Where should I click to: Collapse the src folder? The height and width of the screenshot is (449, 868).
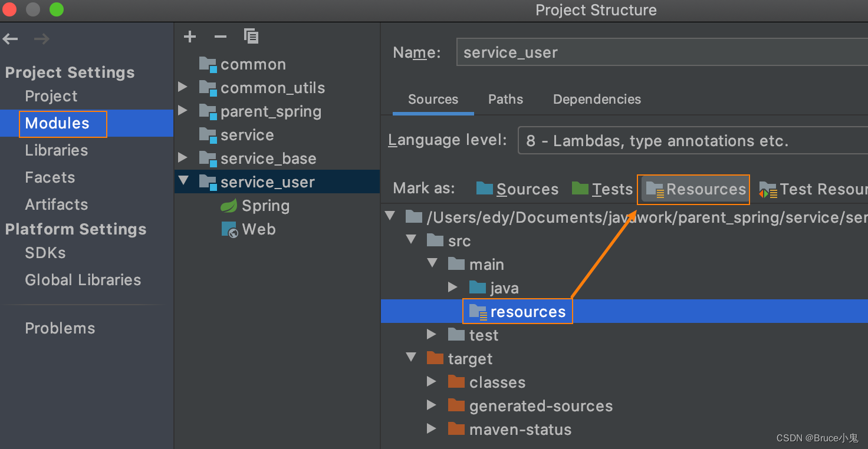pos(411,240)
